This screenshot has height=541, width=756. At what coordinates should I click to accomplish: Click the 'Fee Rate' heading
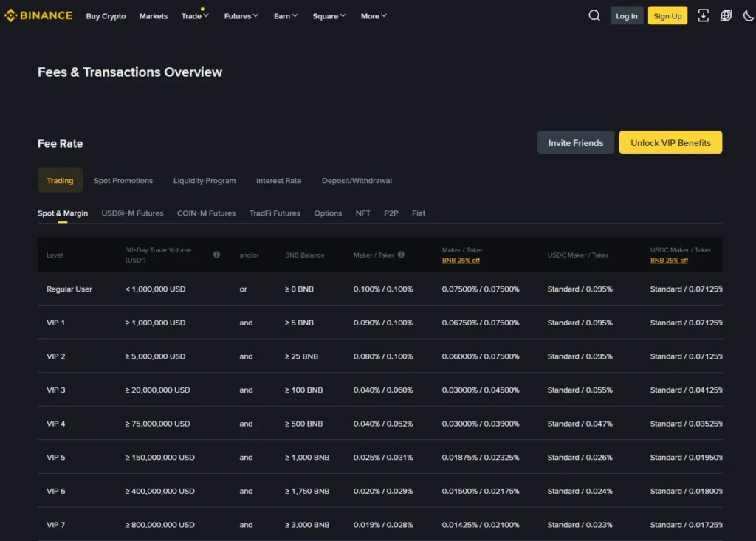[x=61, y=144]
